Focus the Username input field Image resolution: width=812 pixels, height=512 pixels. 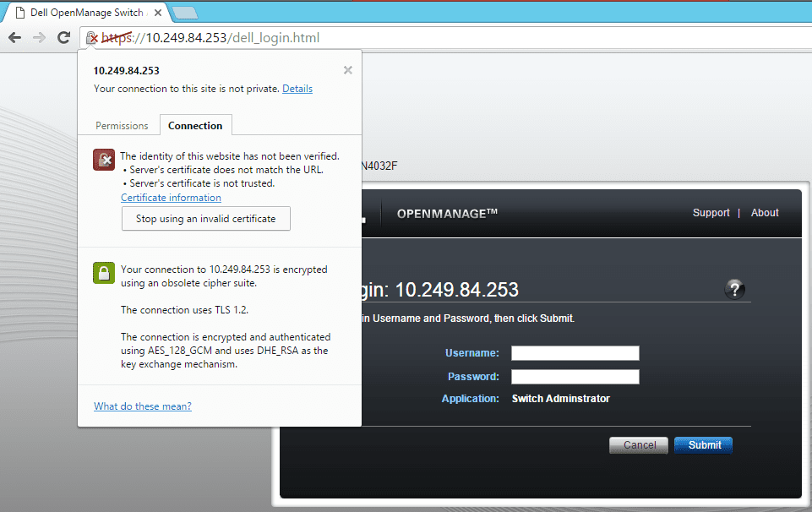pos(575,353)
